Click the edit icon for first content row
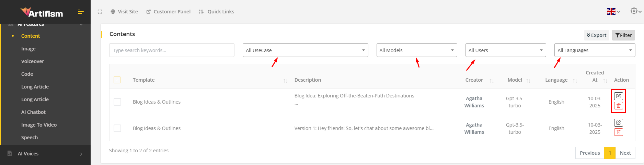644x165 pixels. 618,96
